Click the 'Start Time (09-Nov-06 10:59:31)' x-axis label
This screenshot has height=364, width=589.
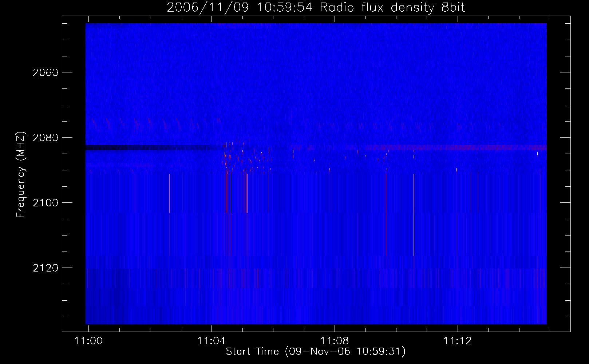pyautogui.click(x=316, y=352)
